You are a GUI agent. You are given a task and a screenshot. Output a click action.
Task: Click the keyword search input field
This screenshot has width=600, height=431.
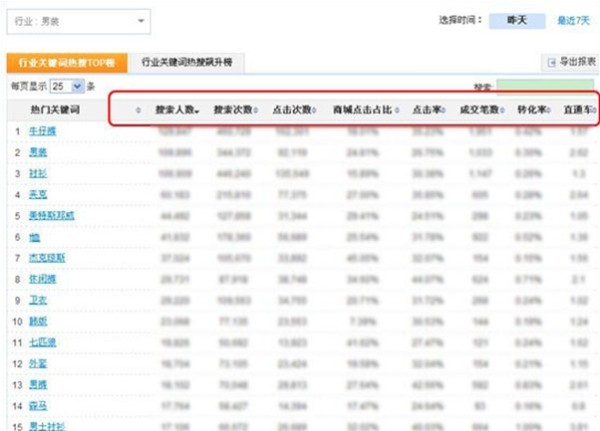pos(546,87)
